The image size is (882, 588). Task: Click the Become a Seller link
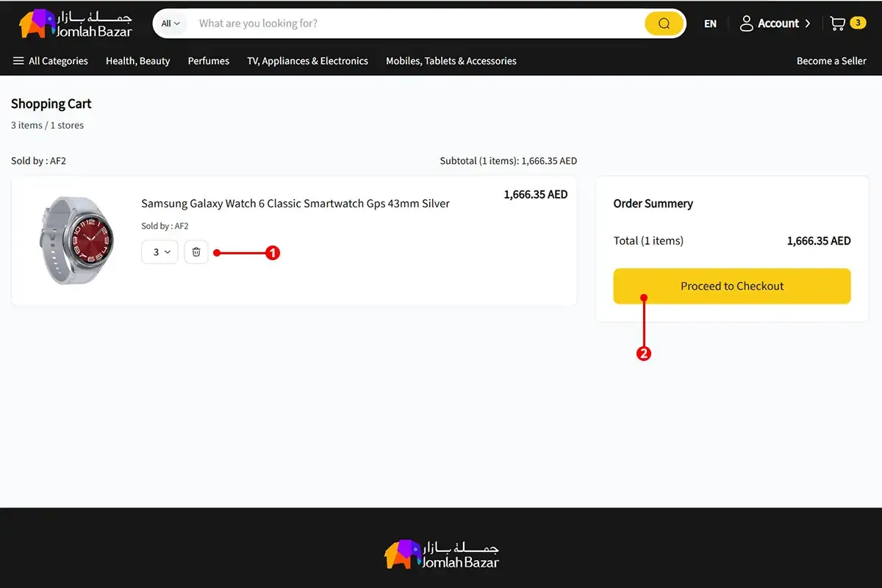click(831, 61)
